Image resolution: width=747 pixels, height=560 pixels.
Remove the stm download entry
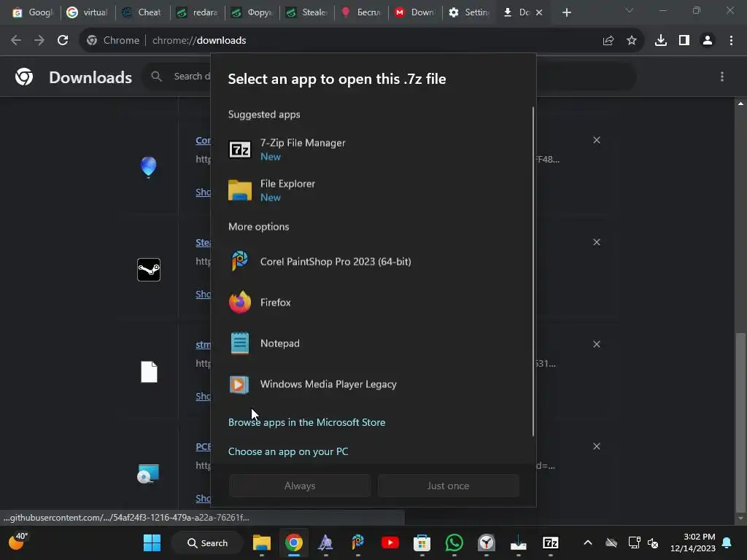point(597,344)
